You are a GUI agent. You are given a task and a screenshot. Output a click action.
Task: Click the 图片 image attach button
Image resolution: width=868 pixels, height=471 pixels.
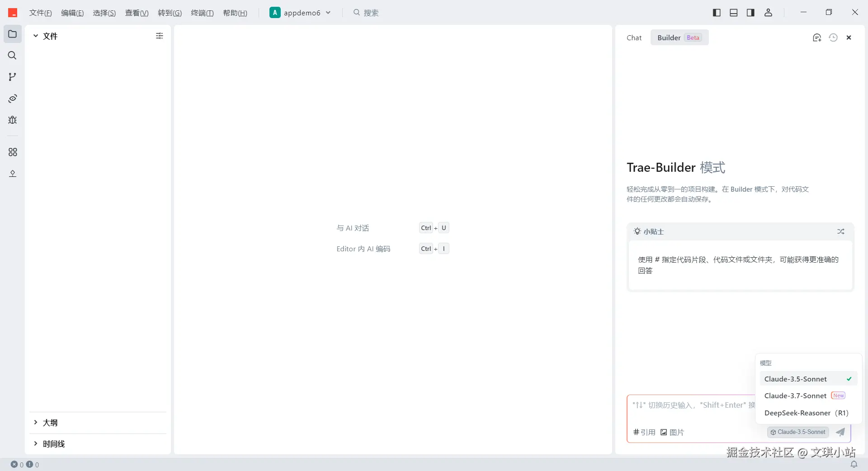pos(672,432)
